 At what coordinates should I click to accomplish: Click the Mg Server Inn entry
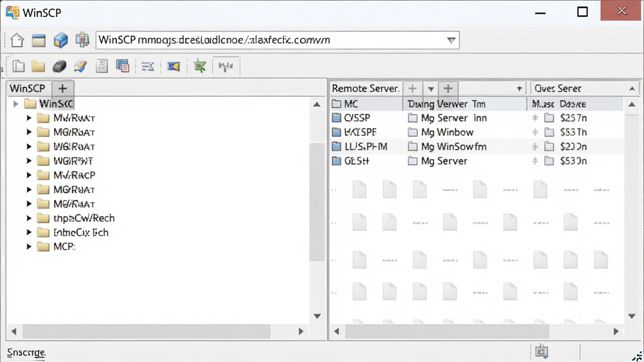454,118
